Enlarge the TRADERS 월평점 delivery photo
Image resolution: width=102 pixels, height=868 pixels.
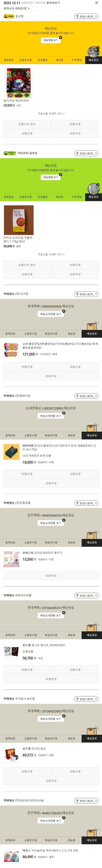point(94,189)
